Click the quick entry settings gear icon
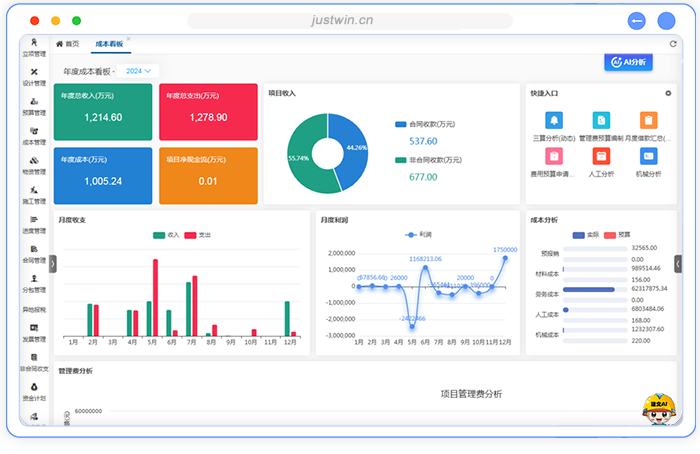The width and height of the screenshot is (700, 454). [x=668, y=93]
